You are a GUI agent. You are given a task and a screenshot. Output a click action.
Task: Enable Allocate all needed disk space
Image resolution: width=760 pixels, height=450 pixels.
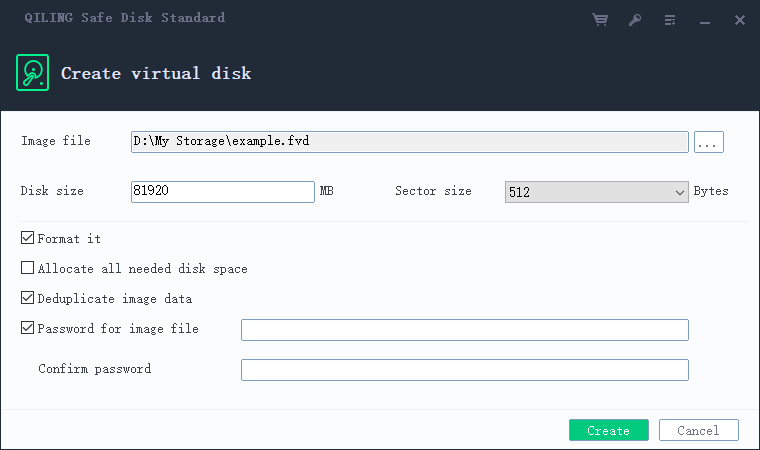click(28, 268)
